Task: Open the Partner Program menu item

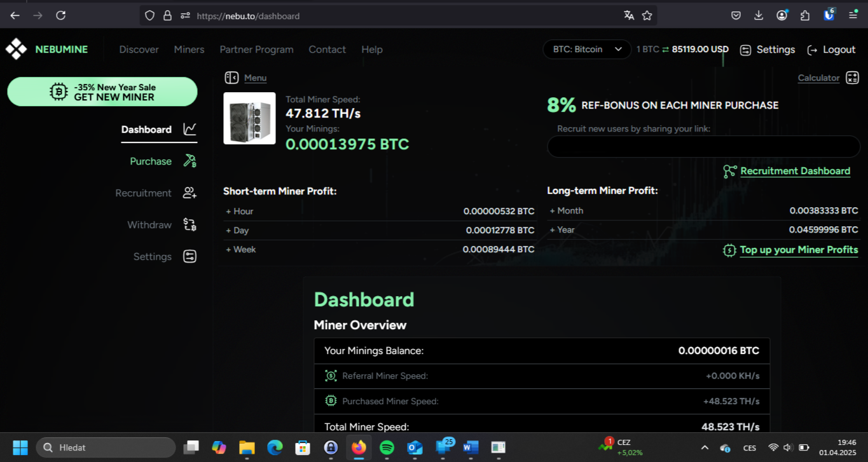Action: pyautogui.click(x=256, y=50)
